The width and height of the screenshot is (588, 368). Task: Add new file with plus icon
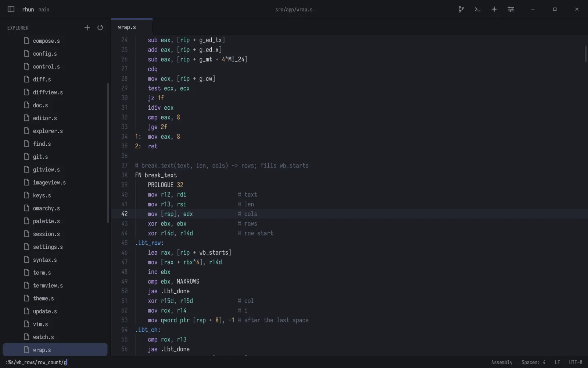click(x=87, y=28)
